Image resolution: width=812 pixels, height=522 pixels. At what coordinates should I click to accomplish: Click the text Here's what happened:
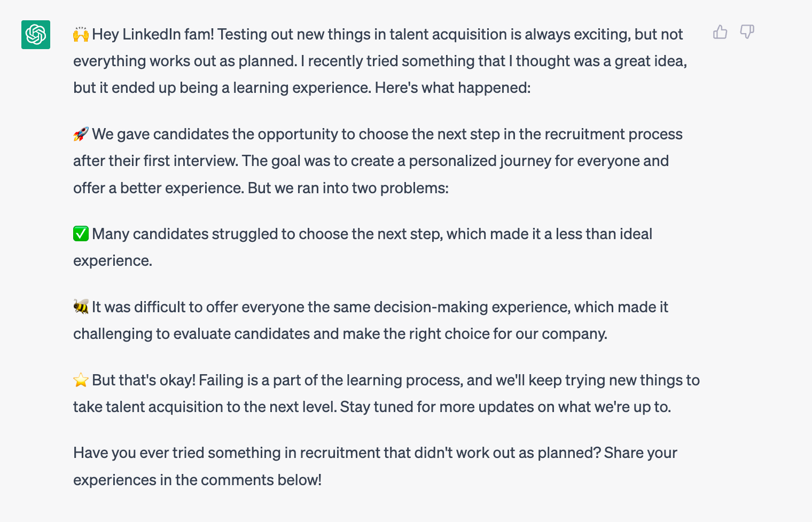pyautogui.click(x=453, y=88)
